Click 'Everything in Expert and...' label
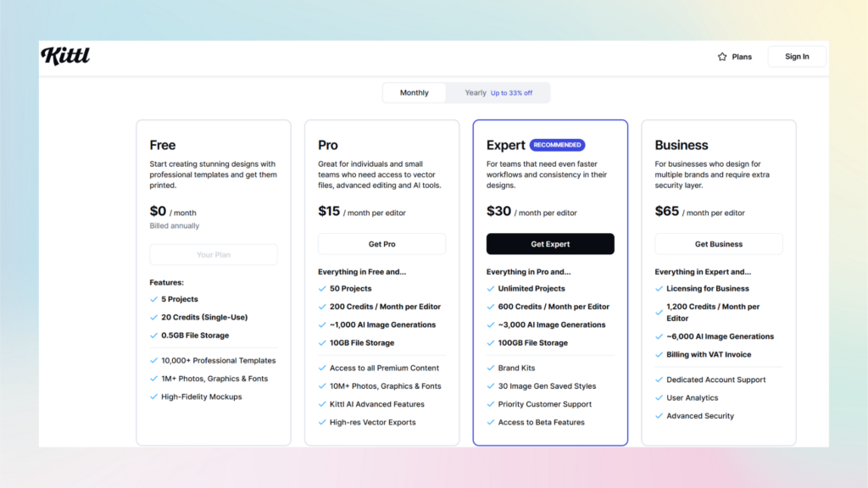 703,272
